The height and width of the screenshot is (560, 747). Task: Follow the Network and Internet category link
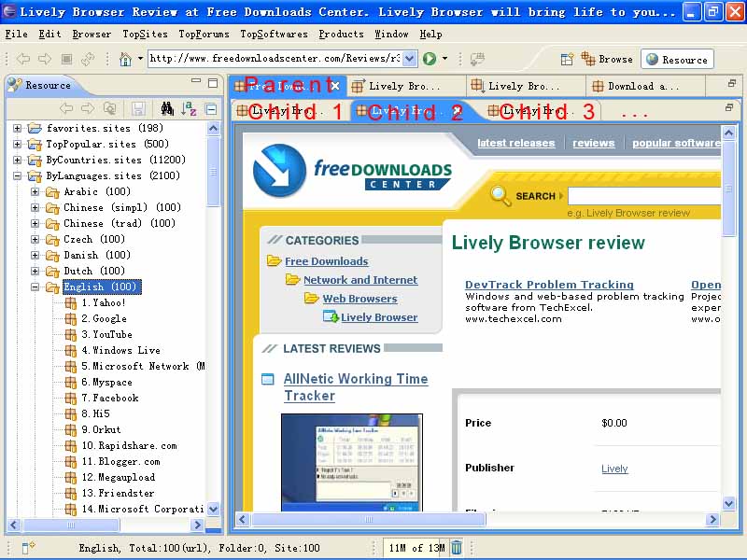coord(360,280)
